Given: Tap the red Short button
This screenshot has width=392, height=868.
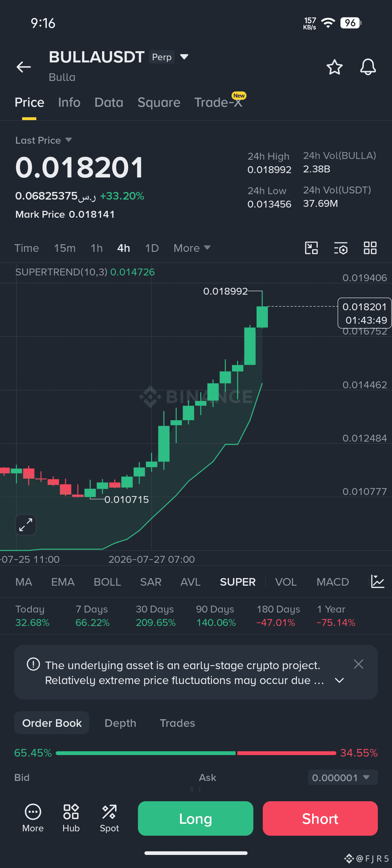Looking at the screenshot, I should (x=320, y=818).
